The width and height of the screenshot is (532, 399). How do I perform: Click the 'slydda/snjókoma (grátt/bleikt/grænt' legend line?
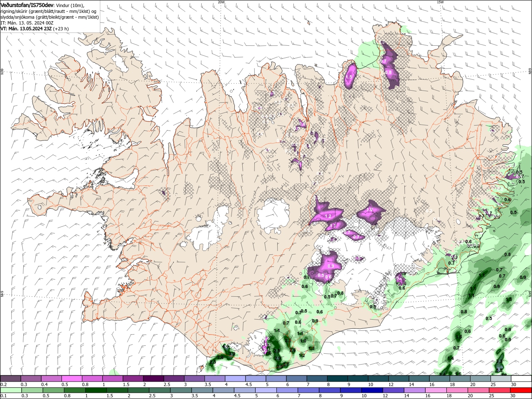49,17
